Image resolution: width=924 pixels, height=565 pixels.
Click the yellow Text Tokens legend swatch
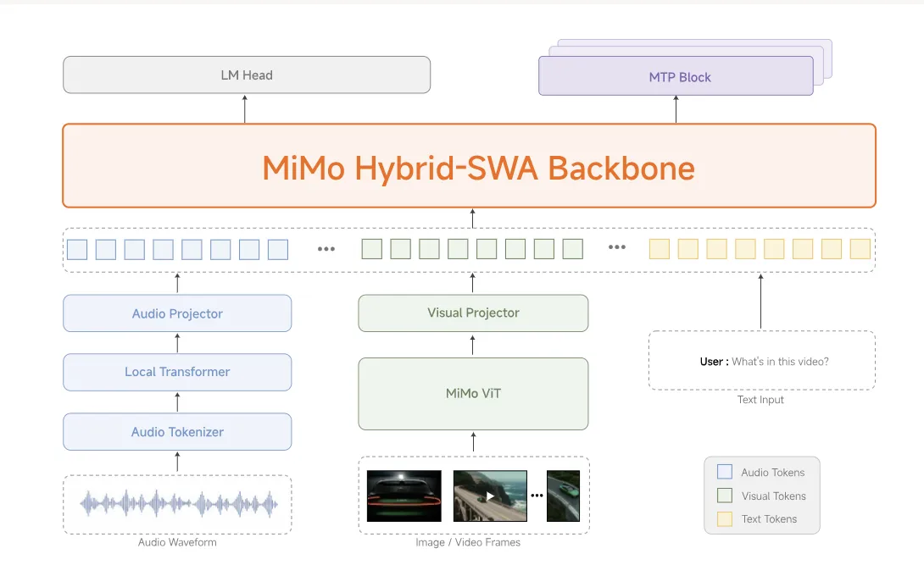(x=725, y=518)
